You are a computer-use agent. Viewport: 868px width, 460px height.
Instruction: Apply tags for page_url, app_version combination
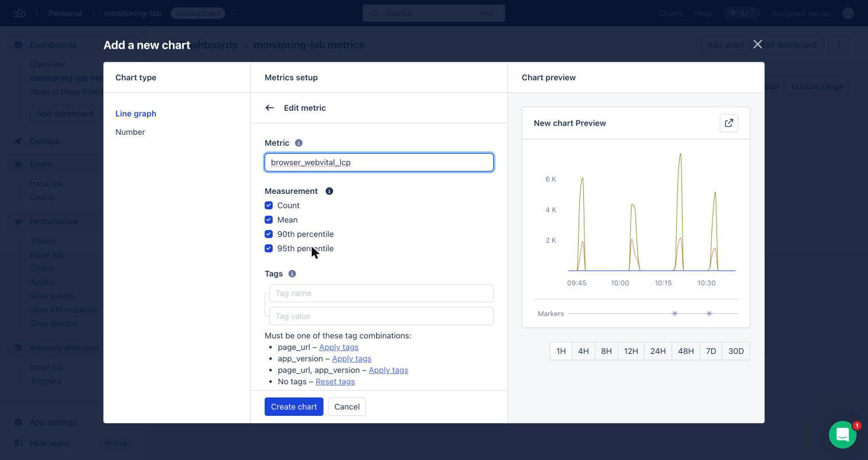(388, 370)
